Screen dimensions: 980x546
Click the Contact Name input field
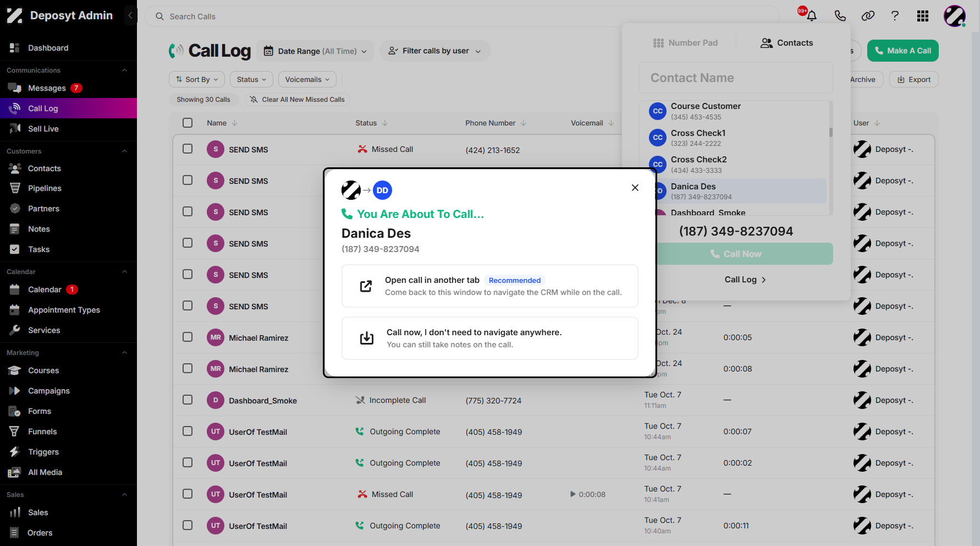[x=736, y=78]
